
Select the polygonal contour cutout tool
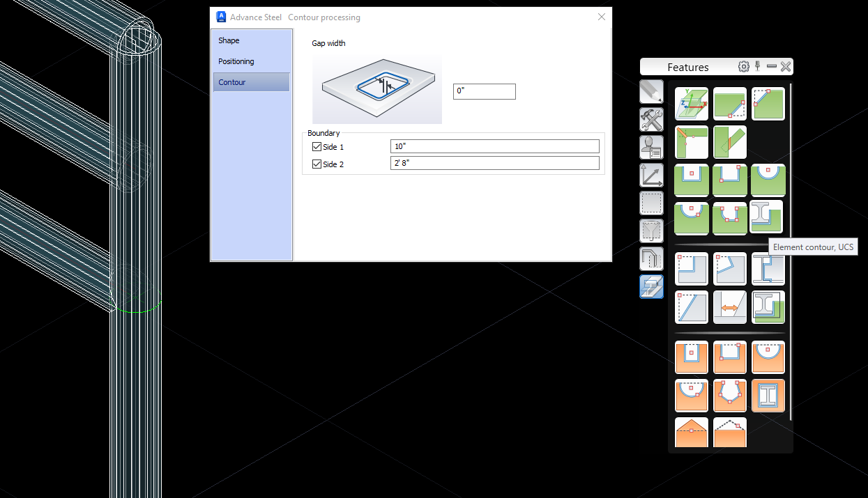tap(730, 395)
